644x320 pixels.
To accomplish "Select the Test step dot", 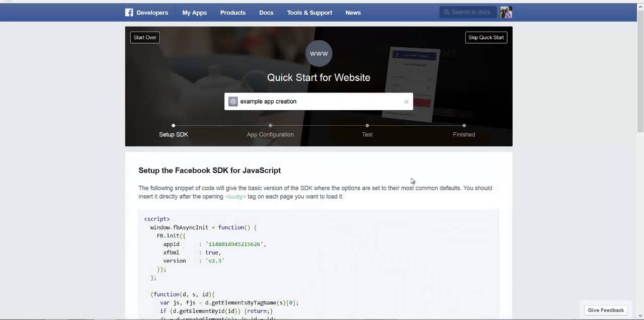I will pyautogui.click(x=367, y=125).
